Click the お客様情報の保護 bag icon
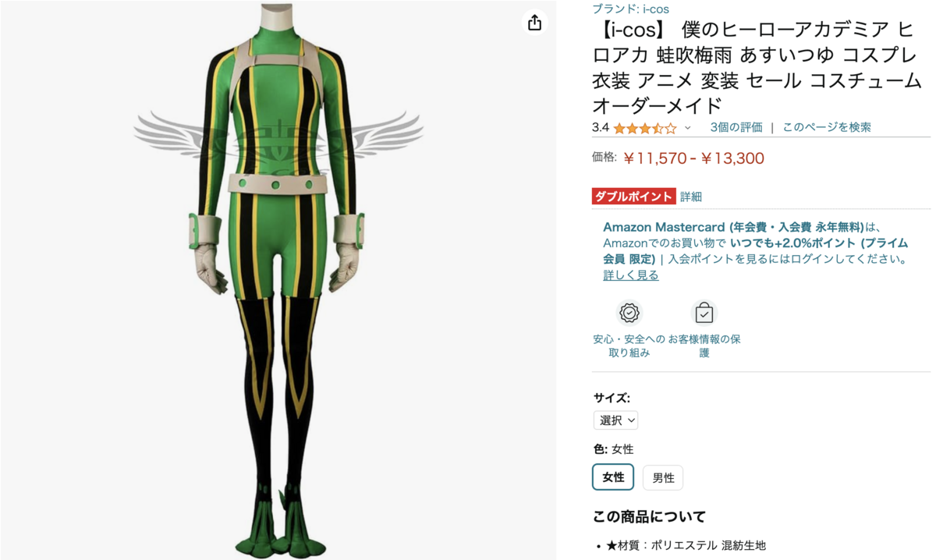The height and width of the screenshot is (560, 936). pos(704,313)
